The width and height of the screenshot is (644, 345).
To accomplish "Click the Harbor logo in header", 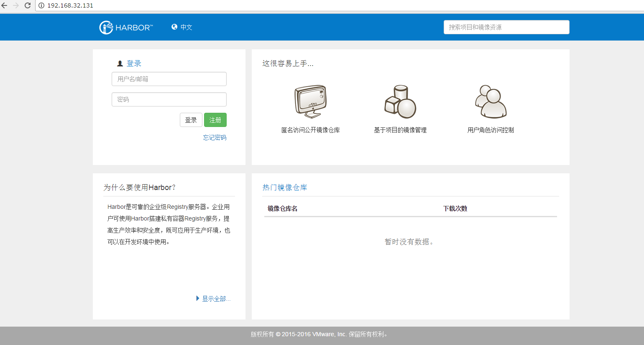I will click(126, 28).
